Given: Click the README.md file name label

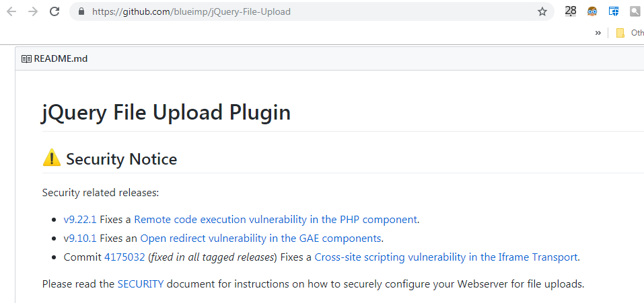Looking at the screenshot, I should coord(61,59).
